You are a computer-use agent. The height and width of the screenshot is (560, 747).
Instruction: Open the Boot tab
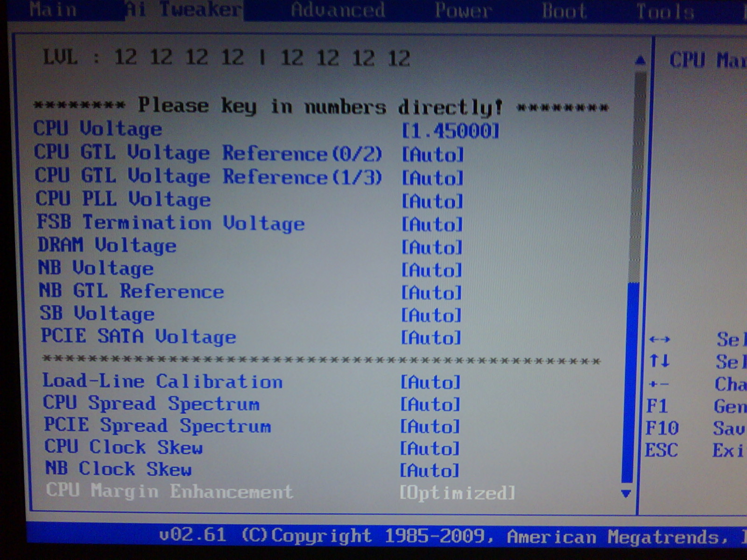coord(564,11)
